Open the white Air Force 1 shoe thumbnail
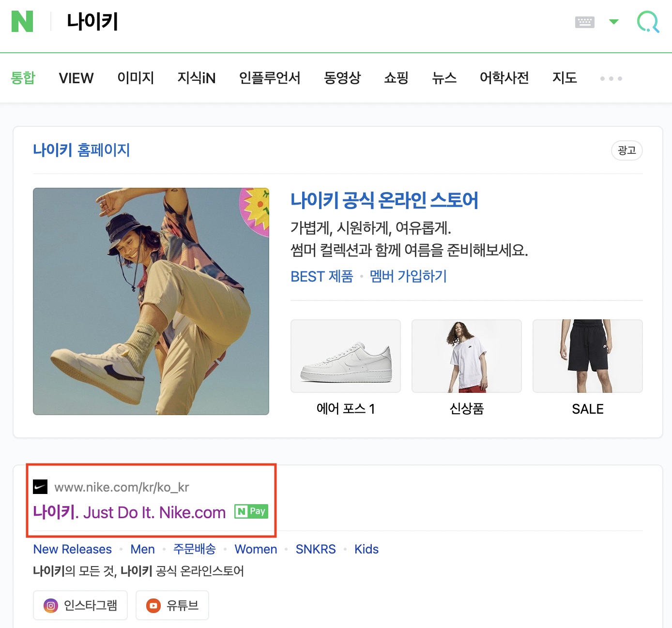The height and width of the screenshot is (628, 672). [346, 356]
